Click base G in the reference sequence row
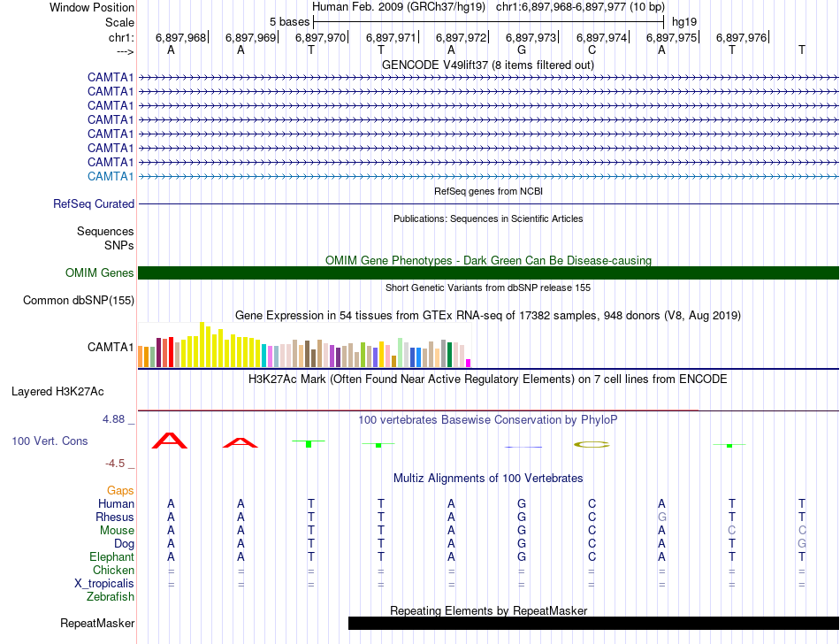 coord(522,50)
